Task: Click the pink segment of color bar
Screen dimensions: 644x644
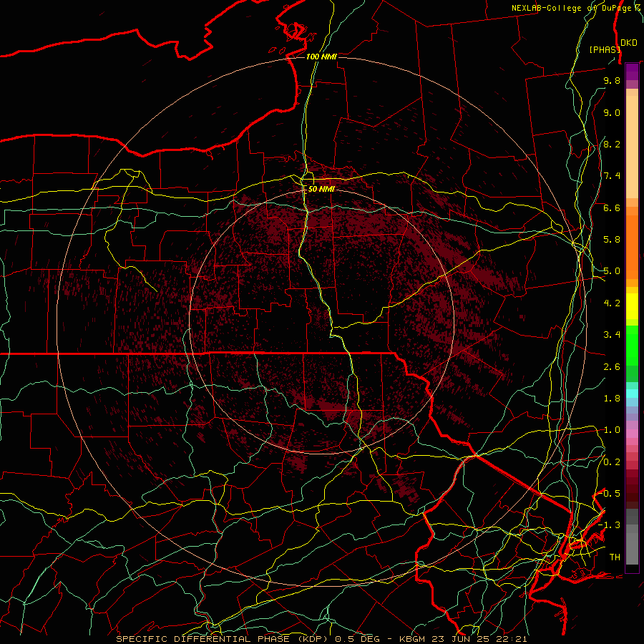Action: point(632,434)
